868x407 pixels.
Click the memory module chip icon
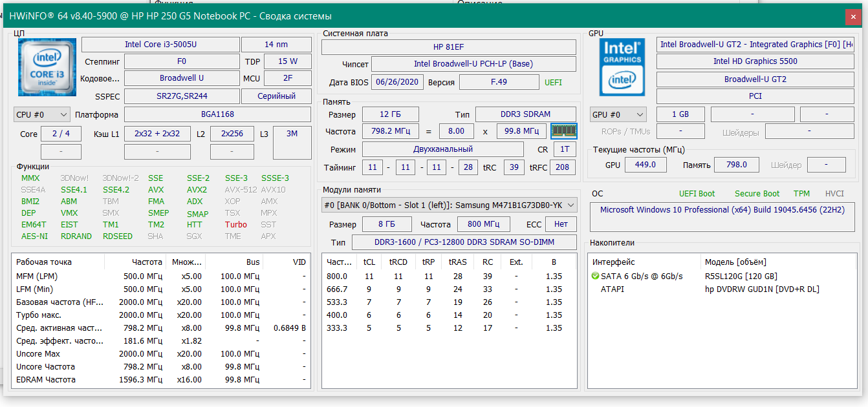(563, 131)
